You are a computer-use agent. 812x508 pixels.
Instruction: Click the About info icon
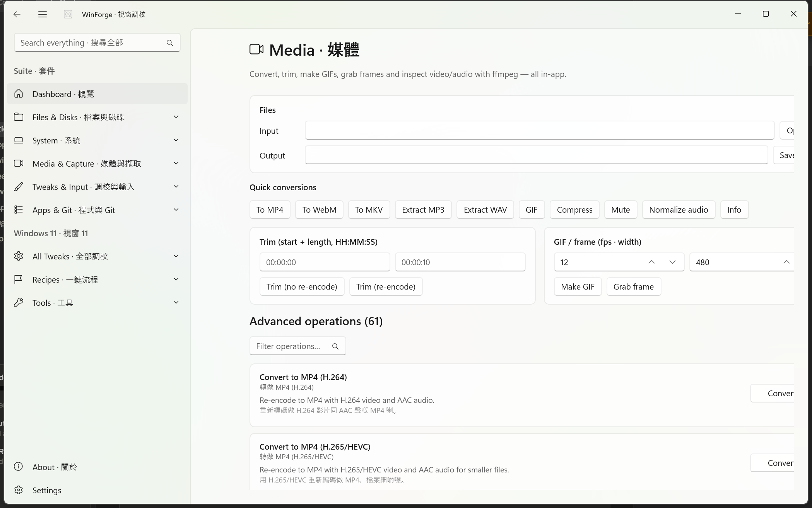(19, 466)
